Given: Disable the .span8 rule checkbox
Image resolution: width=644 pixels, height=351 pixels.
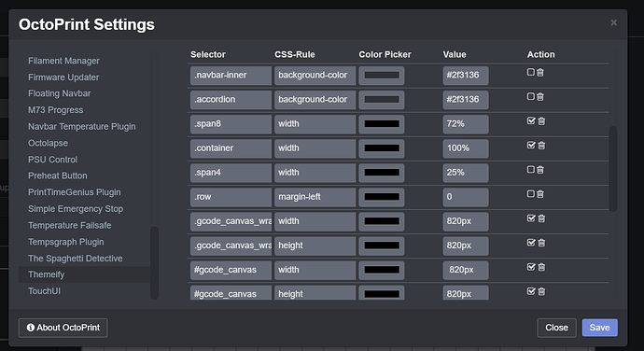Looking at the screenshot, I should click(531, 120).
